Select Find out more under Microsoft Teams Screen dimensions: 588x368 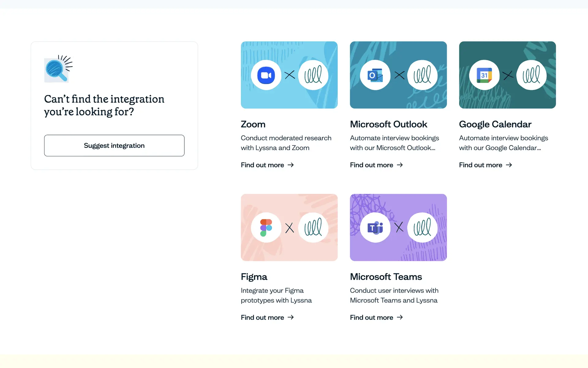pos(376,317)
